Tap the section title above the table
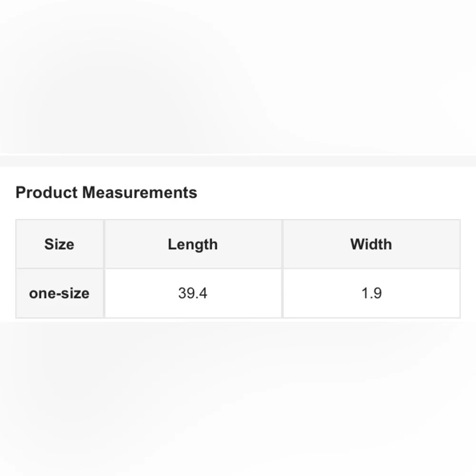The height and width of the screenshot is (476, 476). 106,192
